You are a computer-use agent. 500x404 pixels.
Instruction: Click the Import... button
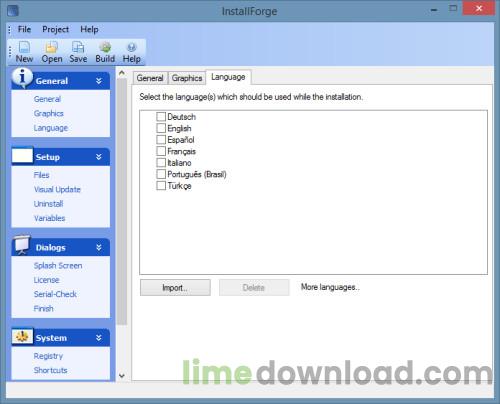175,288
